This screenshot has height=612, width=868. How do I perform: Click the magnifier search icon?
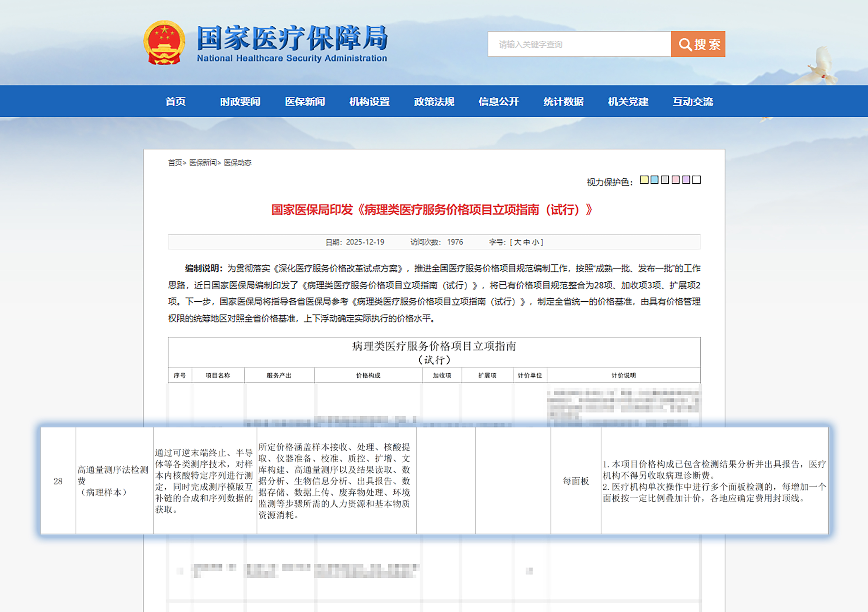pyautogui.click(x=685, y=44)
